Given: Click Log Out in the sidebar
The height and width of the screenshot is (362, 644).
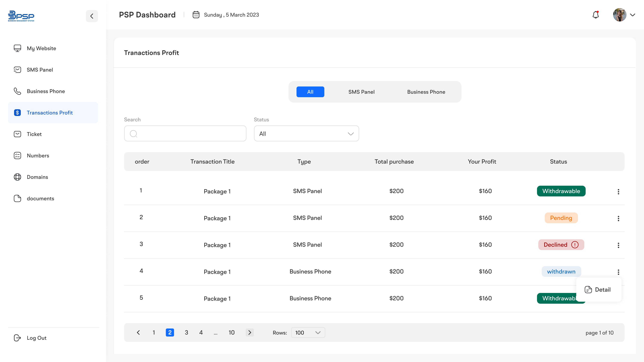Looking at the screenshot, I should (x=37, y=338).
